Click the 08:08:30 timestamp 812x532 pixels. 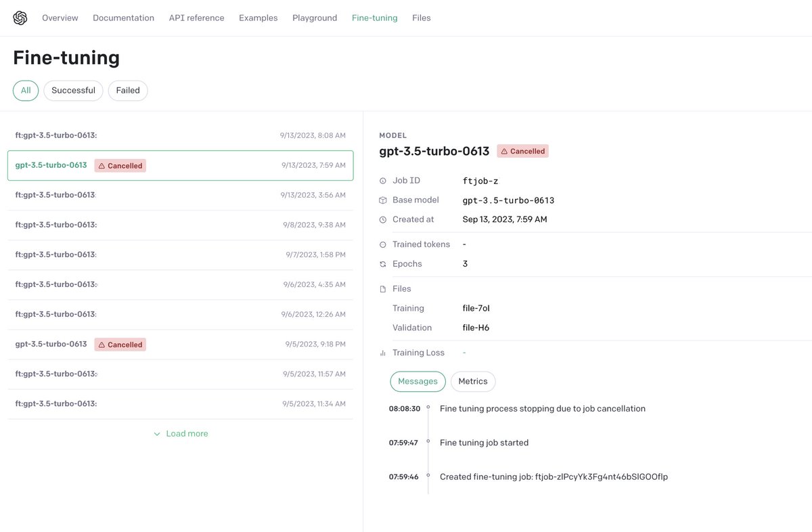[405, 409]
